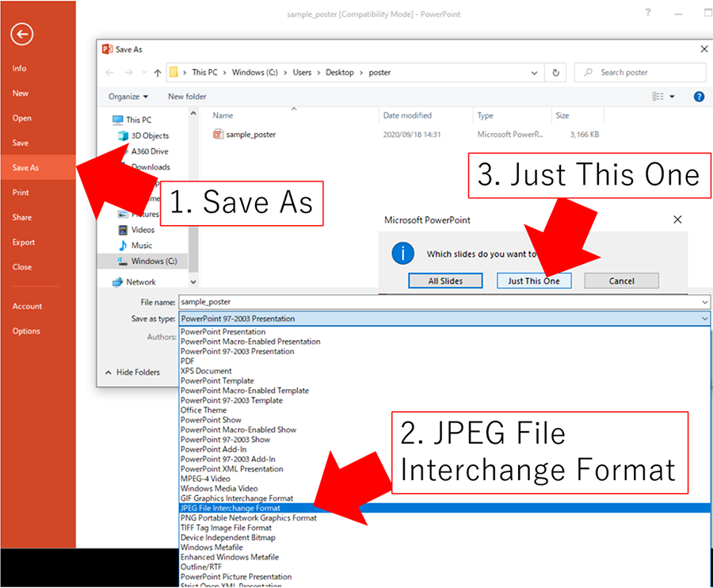The width and height of the screenshot is (713, 588).
Task: Choose PDF from the file type list
Action: (187, 361)
